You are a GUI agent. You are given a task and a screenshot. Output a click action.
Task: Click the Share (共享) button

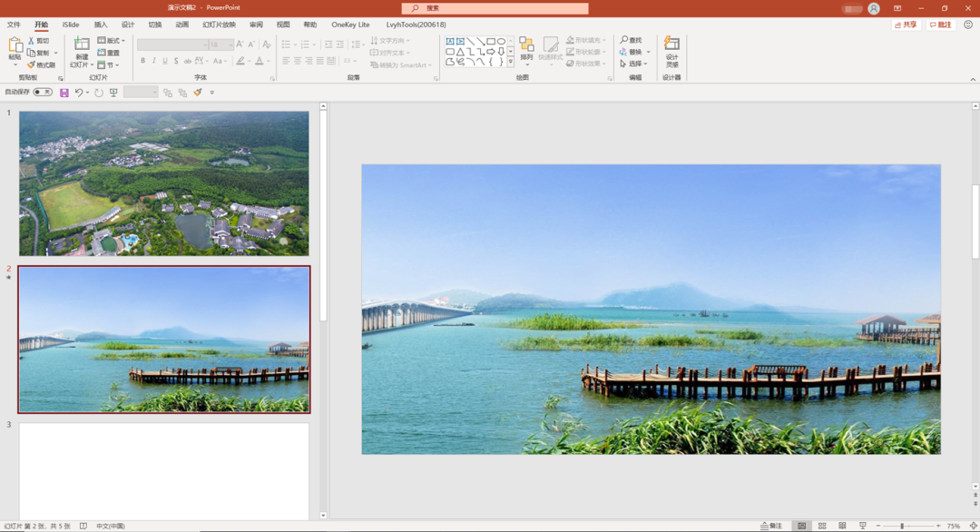point(906,25)
